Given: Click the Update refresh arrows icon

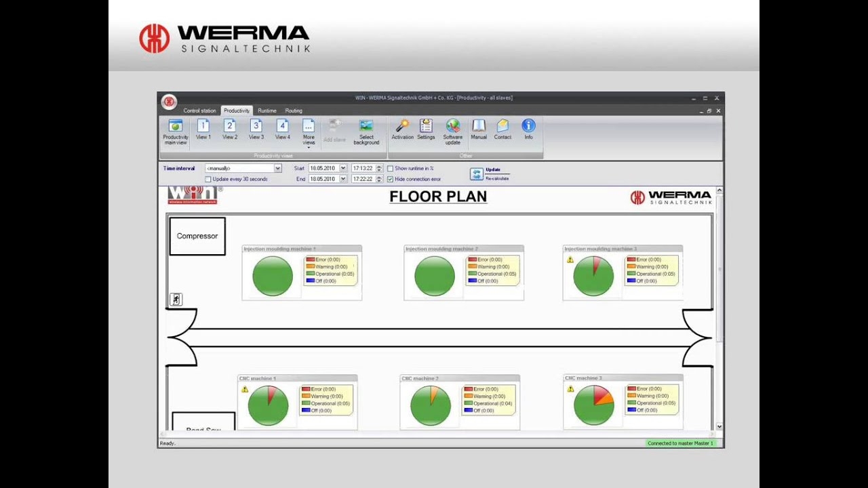Looking at the screenshot, I should tap(477, 174).
